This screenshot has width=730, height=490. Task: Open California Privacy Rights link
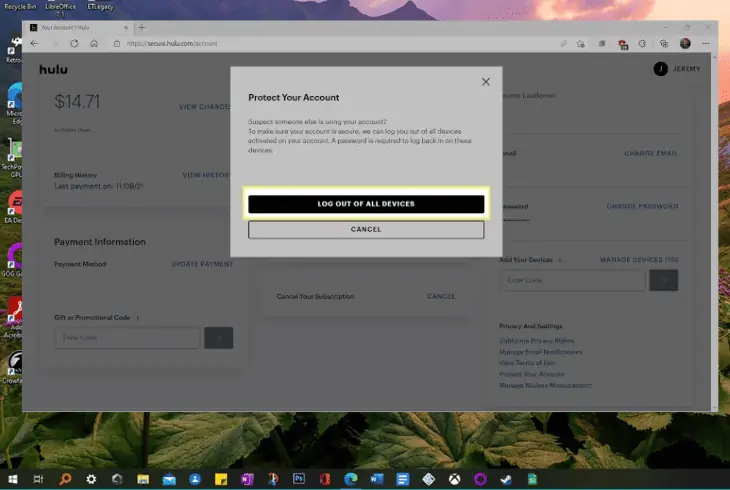[536, 340]
